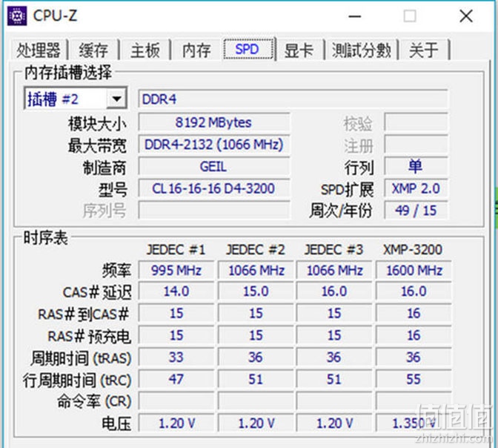Click the empty 序列号 serial number field

coord(213,210)
